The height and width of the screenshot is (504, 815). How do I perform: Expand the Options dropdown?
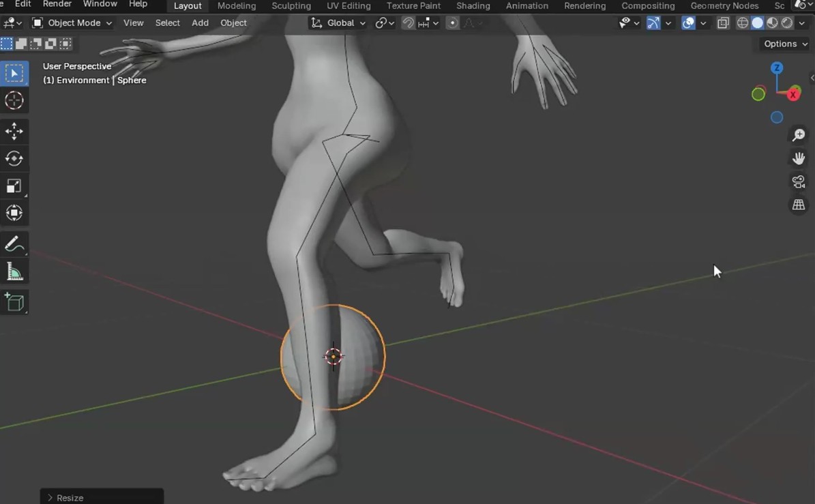point(785,44)
